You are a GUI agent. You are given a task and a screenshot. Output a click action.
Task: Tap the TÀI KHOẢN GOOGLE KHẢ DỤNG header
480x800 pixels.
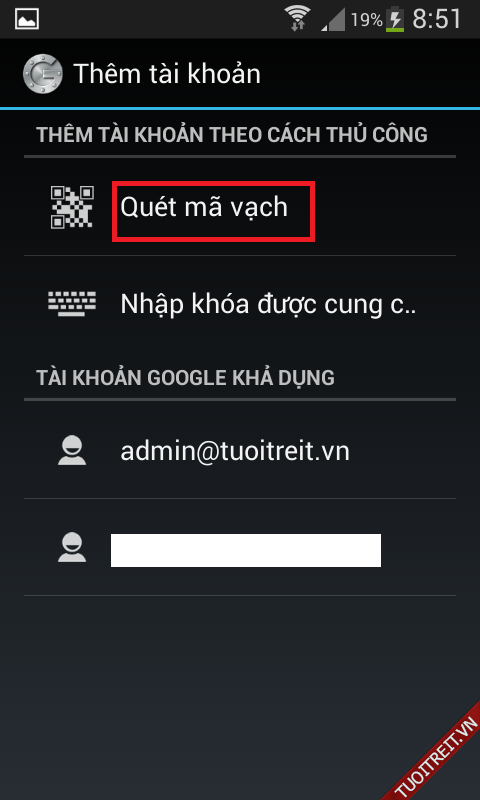tap(185, 378)
